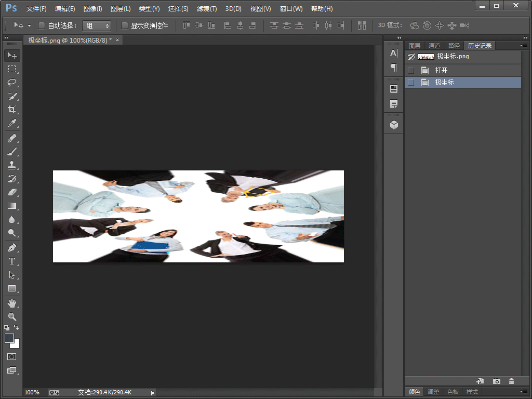Enable the 自动选择 checkbox
Screen dimensions: 532x399
[x=42, y=25]
